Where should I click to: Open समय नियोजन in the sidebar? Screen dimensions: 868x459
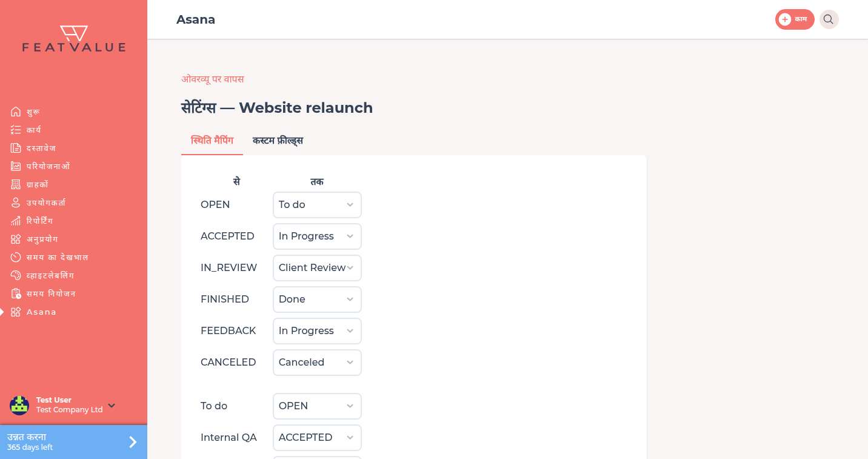[51, 293]
